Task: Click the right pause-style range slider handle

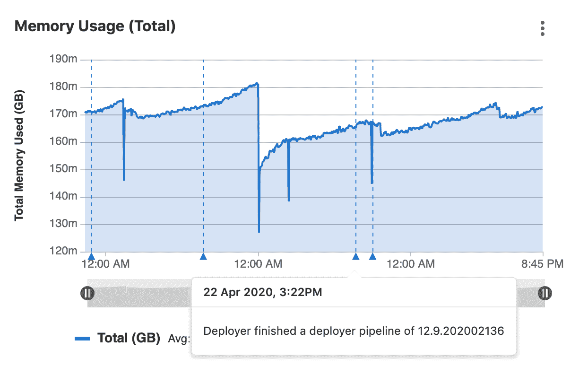Action: 545,293
